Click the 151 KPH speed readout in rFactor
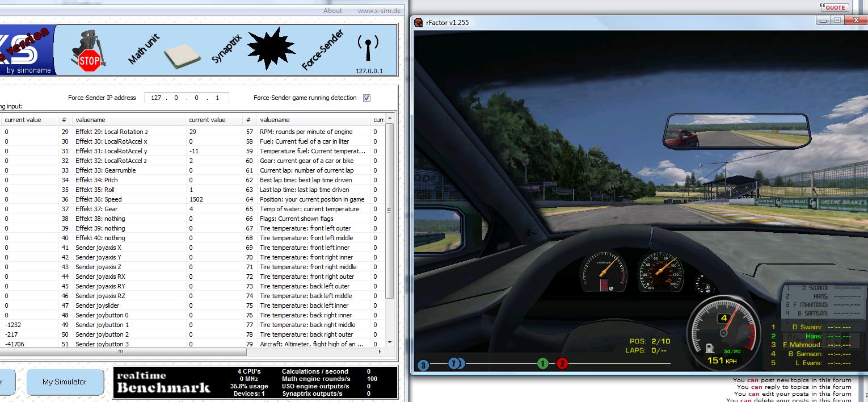Image resolution: width=868 pixels, height=402 pixels. 722,361
